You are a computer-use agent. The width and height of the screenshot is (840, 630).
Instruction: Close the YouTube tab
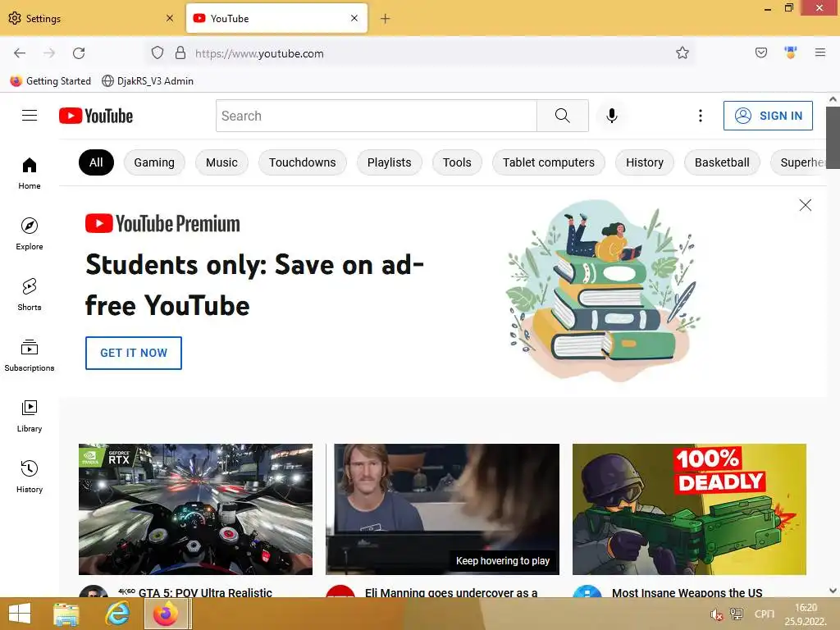click(x=354, y=18)
